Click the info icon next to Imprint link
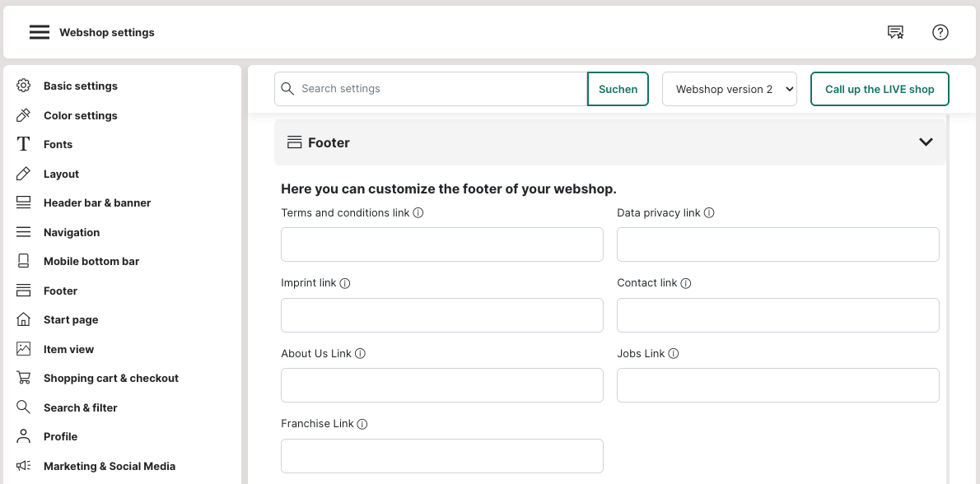The height and width of the screenshot is (484, 980). (345, 283)
